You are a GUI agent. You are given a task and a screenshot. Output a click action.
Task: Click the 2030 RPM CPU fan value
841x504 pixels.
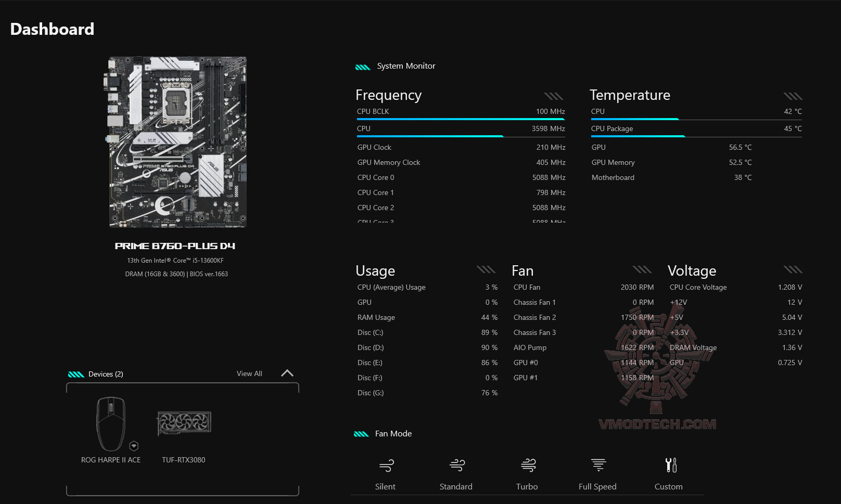(637, 287)
